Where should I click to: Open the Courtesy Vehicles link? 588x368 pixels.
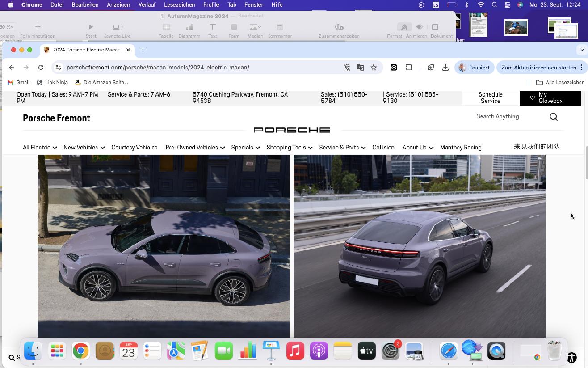pyautogui.click(x=134, y=147)
